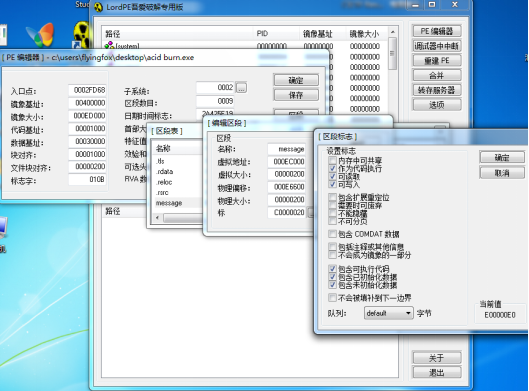Click the 入口点 field 0002FD68

pos(87,90)
